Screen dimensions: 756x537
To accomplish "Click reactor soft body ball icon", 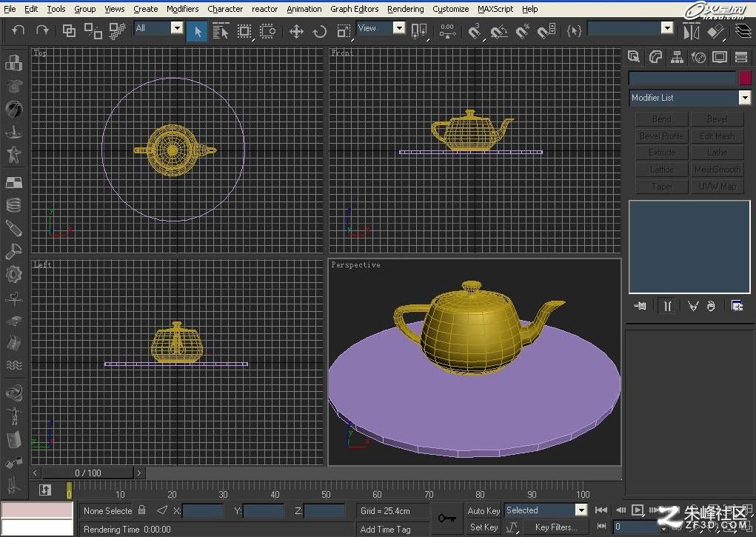I will coord(14,109).
